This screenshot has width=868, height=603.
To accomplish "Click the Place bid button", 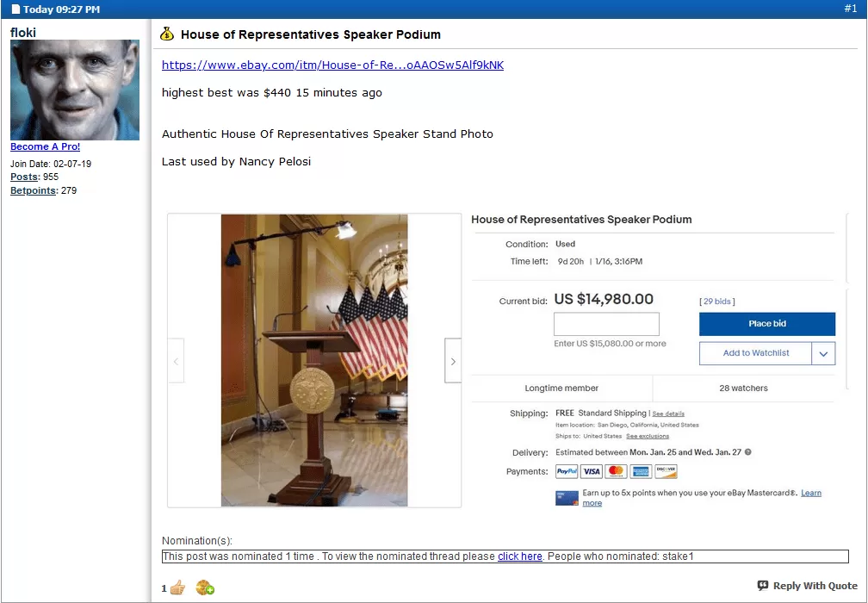I will tap(767, 324).
